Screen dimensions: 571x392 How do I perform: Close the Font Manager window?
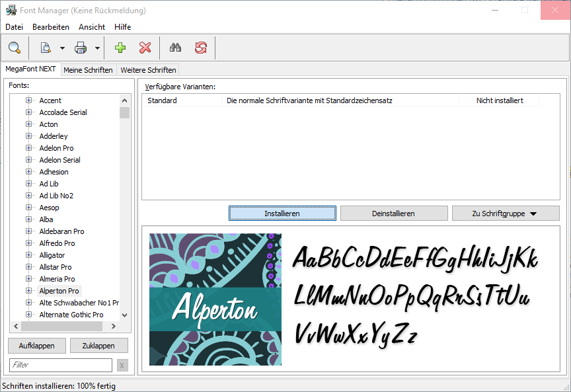555,10
